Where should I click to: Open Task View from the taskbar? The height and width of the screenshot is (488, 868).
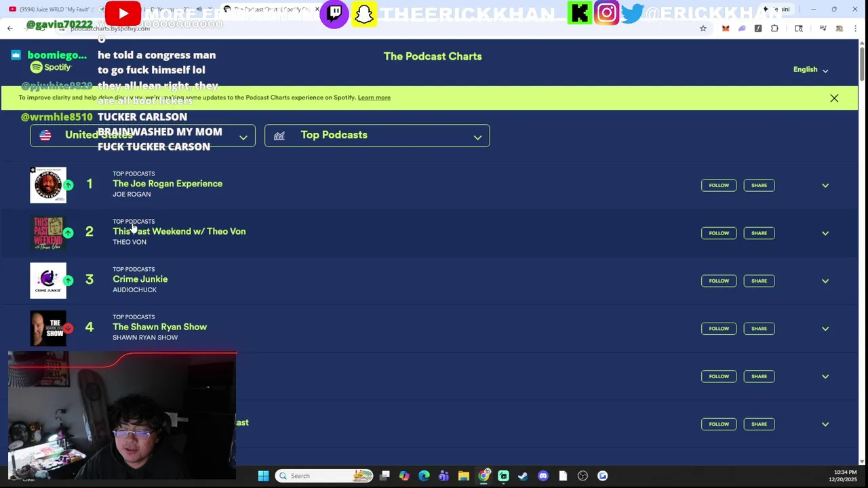pos(384,476)
